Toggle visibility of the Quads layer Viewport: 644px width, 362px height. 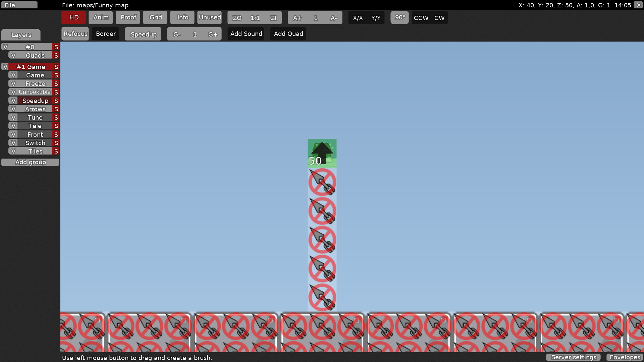pyautogui.click(x=13, y=55)
